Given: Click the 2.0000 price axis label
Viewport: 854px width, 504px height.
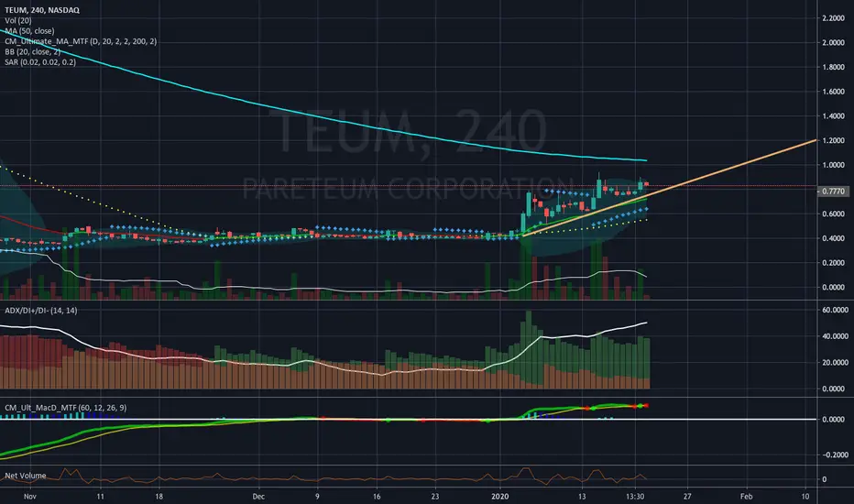Looking at the screenshot, I should (x=833, y=42).
